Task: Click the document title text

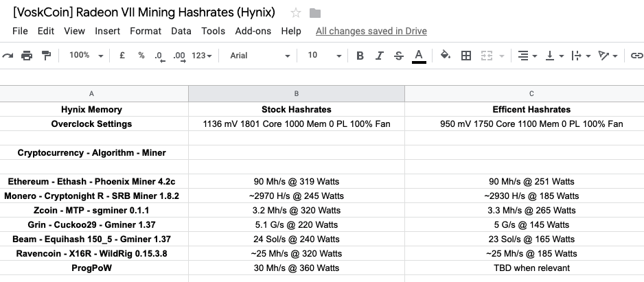Action: (x=144, y=12)
